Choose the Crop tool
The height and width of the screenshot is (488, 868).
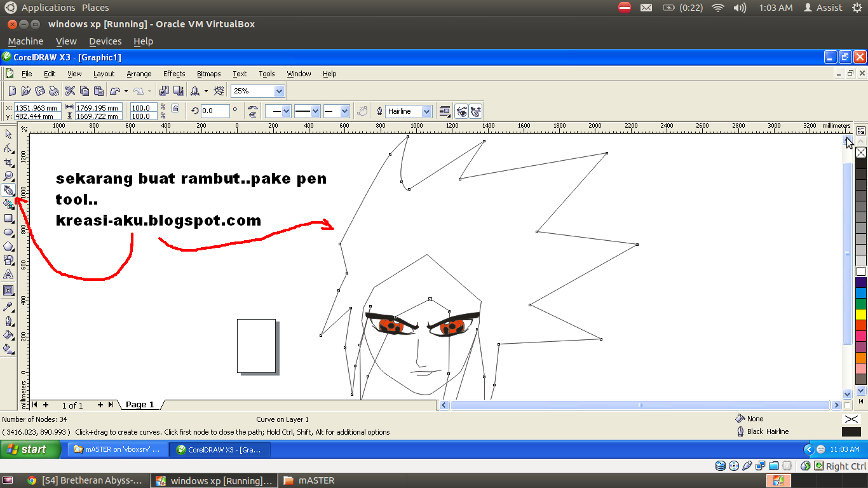[8, 162]
